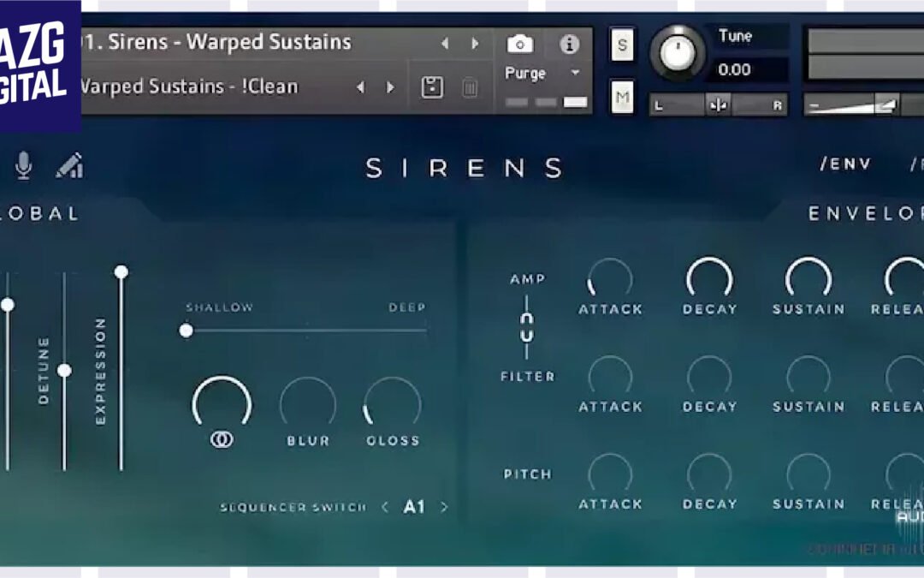Image resolution: width=924 pixels, height=578 pixels.
Task: Click the PITCH row label
Action: click(x=527, y=474)
